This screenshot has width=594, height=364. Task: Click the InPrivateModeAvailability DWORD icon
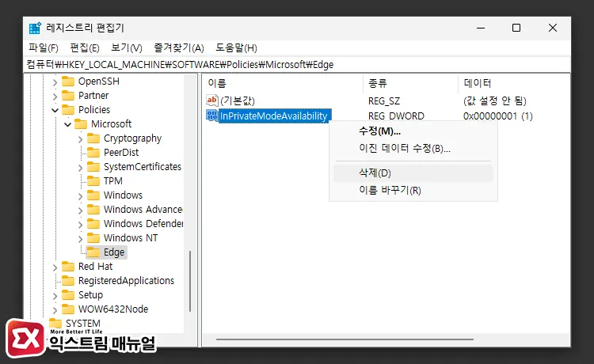tap(212, 116)
